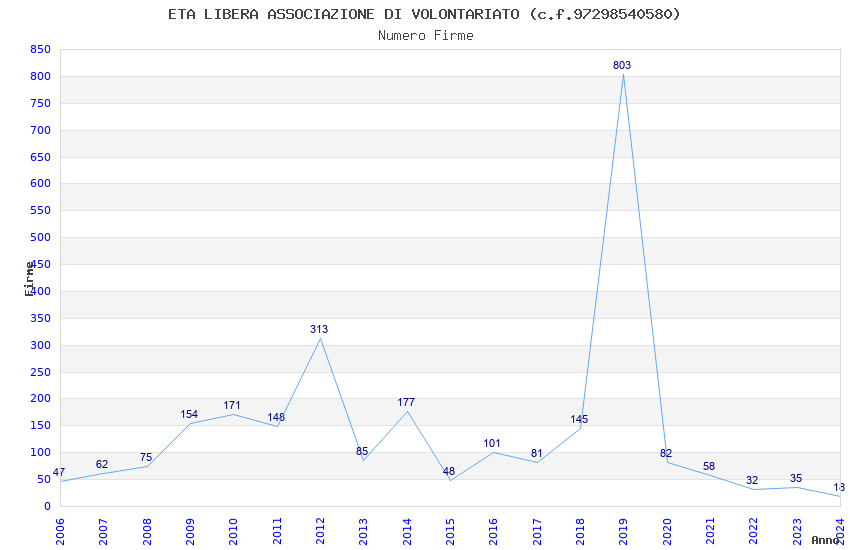
Task: Select the x-axis year 2022 label
Action: pos(754,532)
